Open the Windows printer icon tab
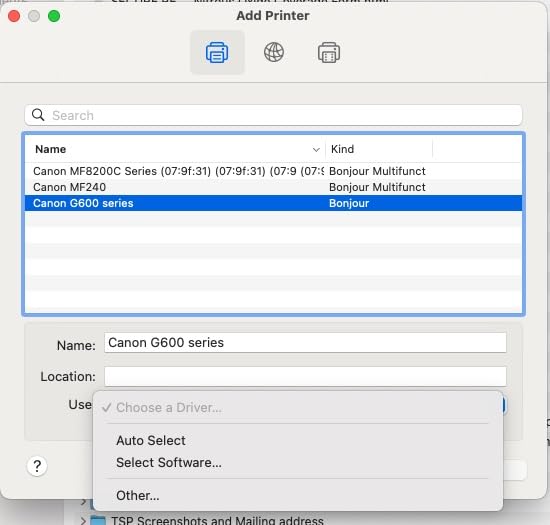 pyautogui.click(x=329, y=53)
